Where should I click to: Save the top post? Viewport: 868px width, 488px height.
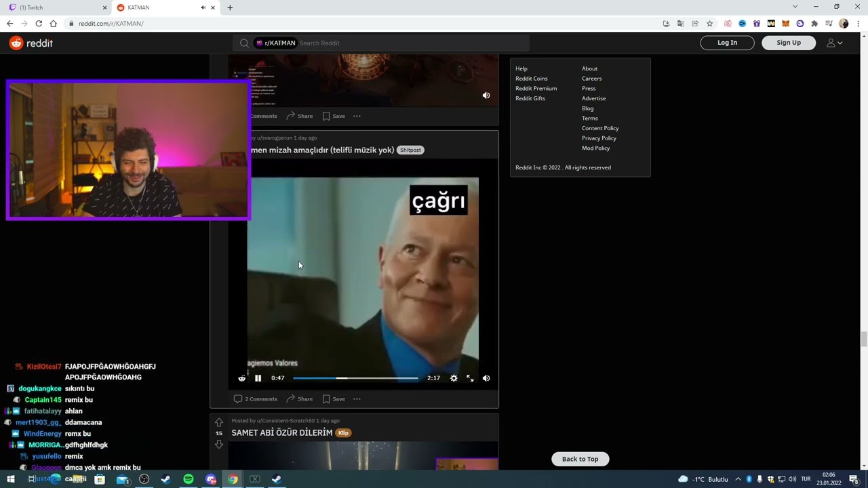click(334, 116)
